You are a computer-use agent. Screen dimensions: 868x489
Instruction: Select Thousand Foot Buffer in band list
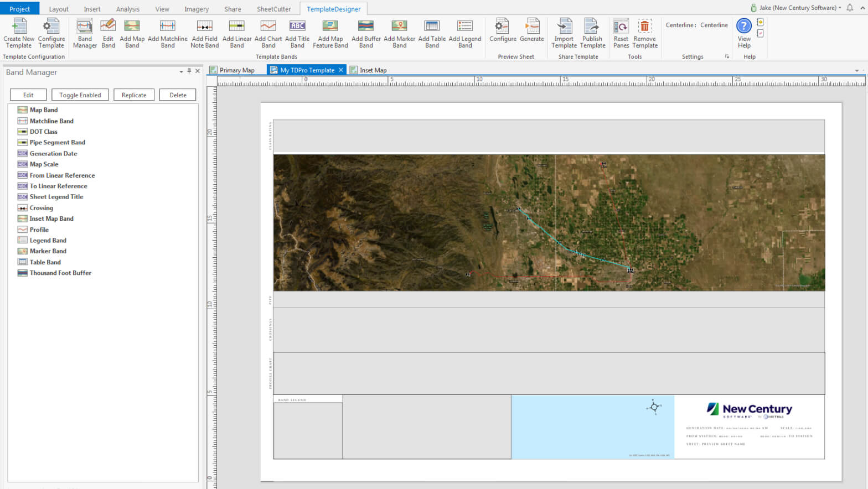(60, 273)
